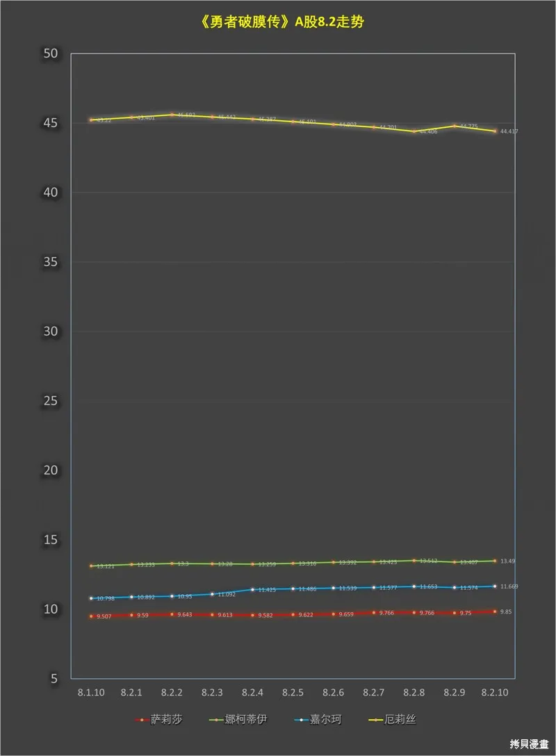Select the green series value 13.512
This screenshot has height=756, width=556.
[428, 561]
